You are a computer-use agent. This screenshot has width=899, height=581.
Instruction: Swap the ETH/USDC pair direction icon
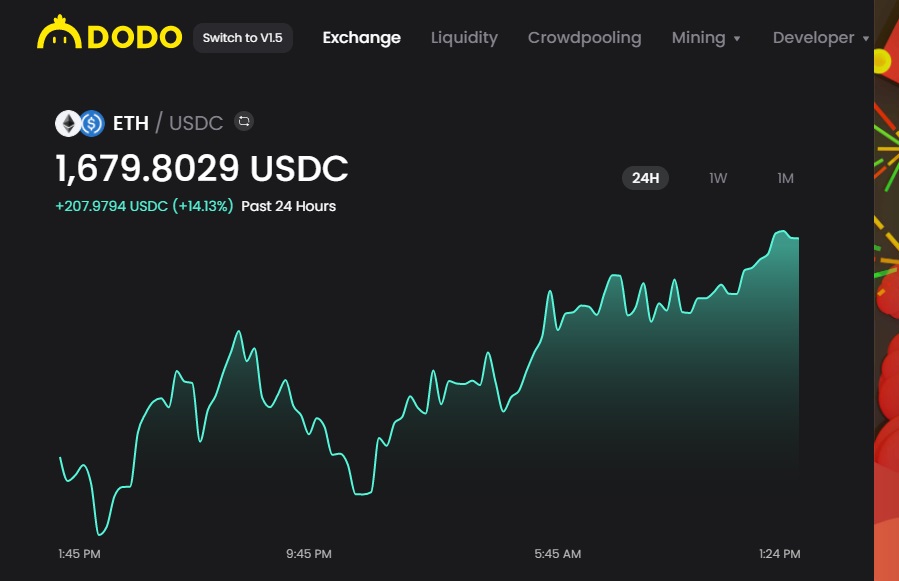click(244, 122)
